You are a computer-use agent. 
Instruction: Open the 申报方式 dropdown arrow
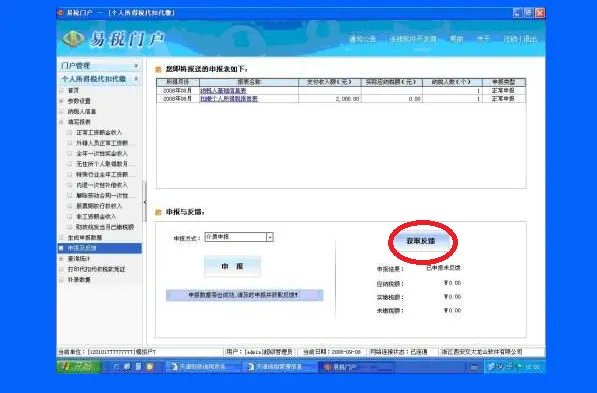tap(270, 237)
